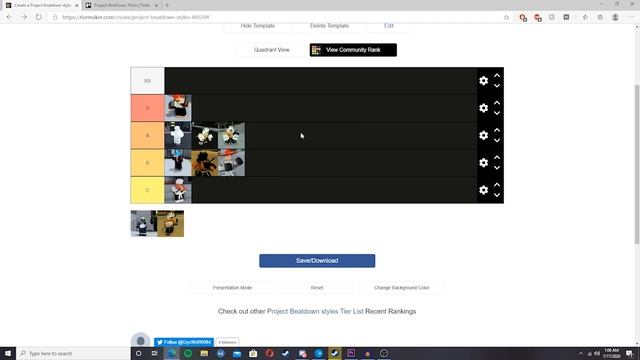Move C tier row up with arrow
Screen dimensions: 640x360
point(497,185)
